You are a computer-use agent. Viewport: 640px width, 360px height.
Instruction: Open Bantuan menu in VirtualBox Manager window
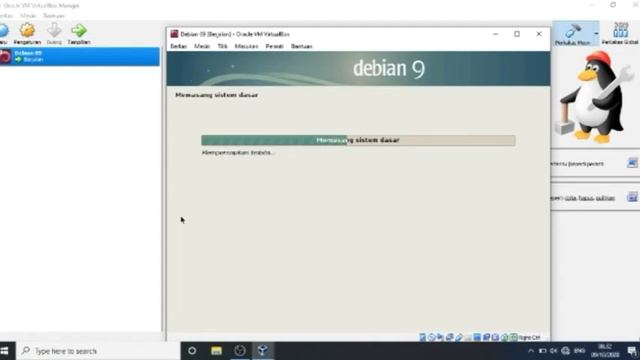[x=54, y=16]
